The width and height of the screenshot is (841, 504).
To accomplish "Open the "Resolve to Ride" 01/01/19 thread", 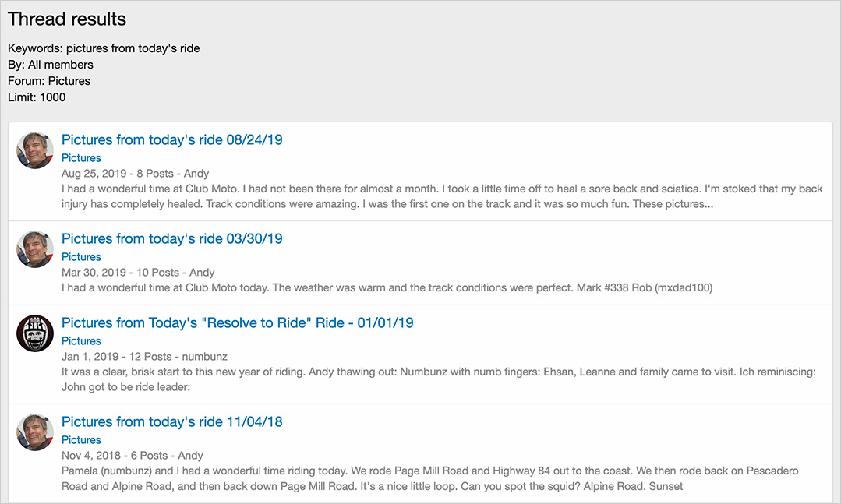I will (x=237, y=323).
